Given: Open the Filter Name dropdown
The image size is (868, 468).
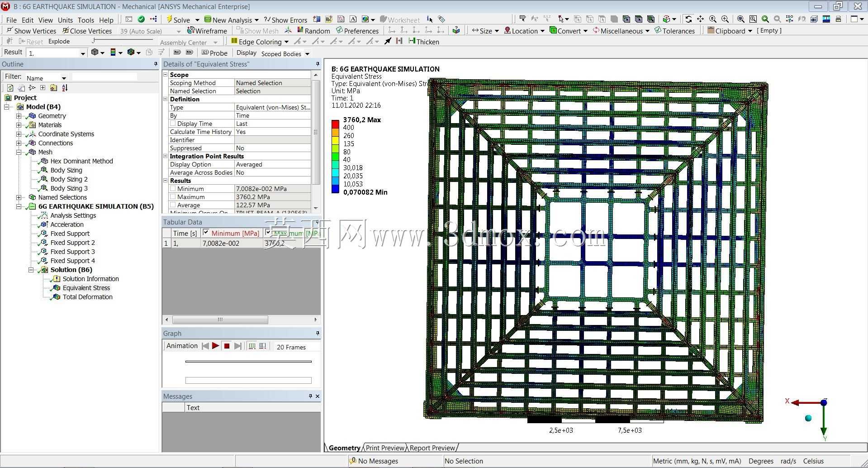Looking at the screenshot, I should [x=64, y=78].
